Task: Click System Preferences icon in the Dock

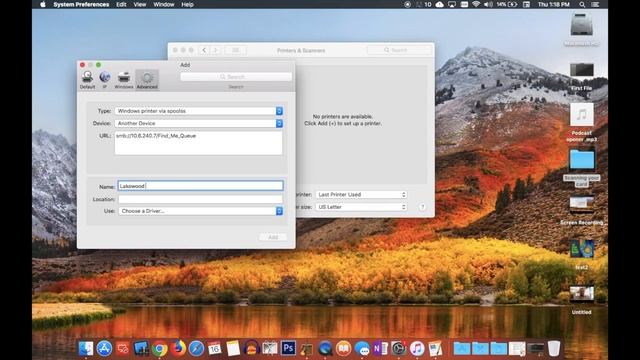Action: (399, 348)
